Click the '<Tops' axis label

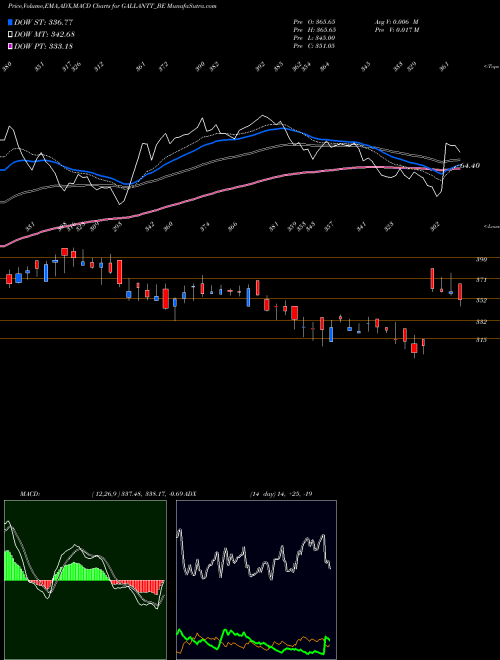pos(492,67)
